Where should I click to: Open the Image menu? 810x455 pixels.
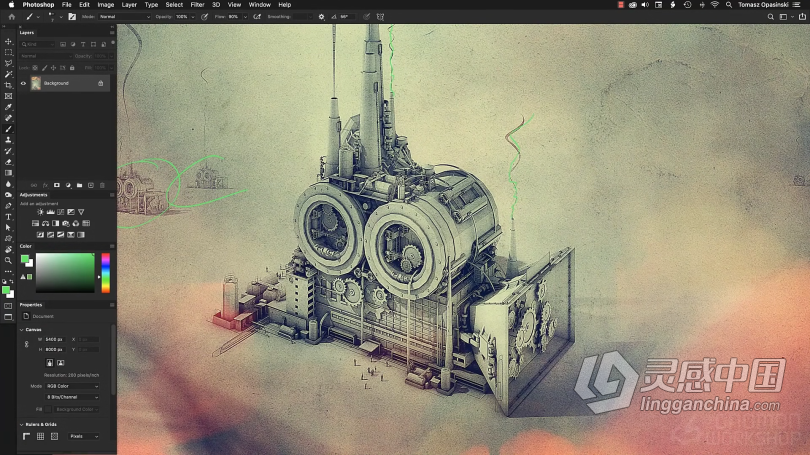(x=105, y=5)
